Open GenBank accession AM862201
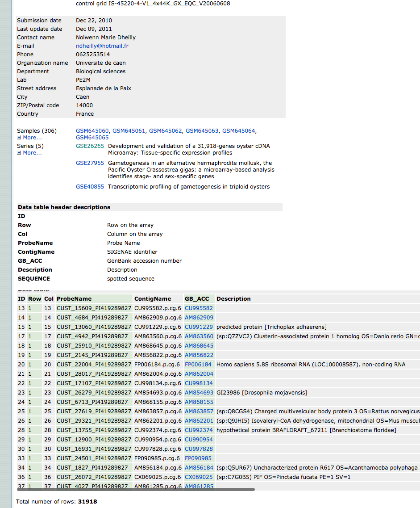Viewport: 420px width, 508px height. [x=199, y=421]
